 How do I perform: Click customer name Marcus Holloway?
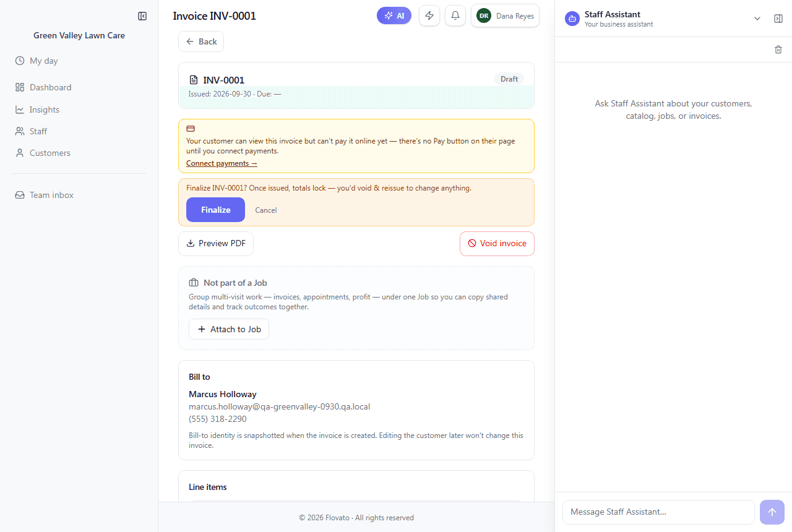[223, 394]
